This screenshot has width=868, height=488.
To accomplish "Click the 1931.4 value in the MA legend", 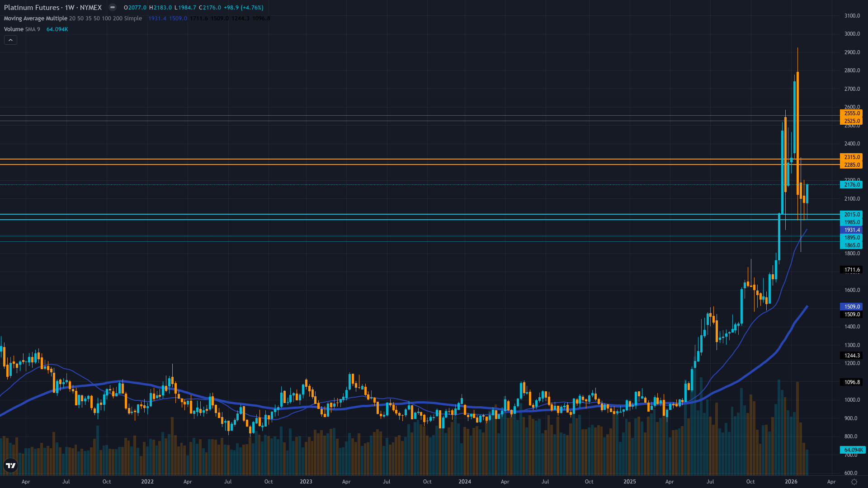I will pos(157,19).
